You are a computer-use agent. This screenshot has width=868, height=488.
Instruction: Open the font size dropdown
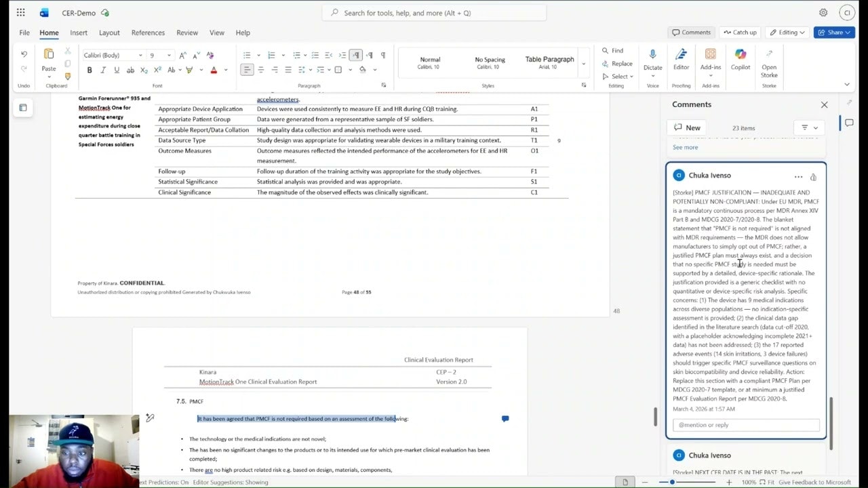(x=168, y=56)
